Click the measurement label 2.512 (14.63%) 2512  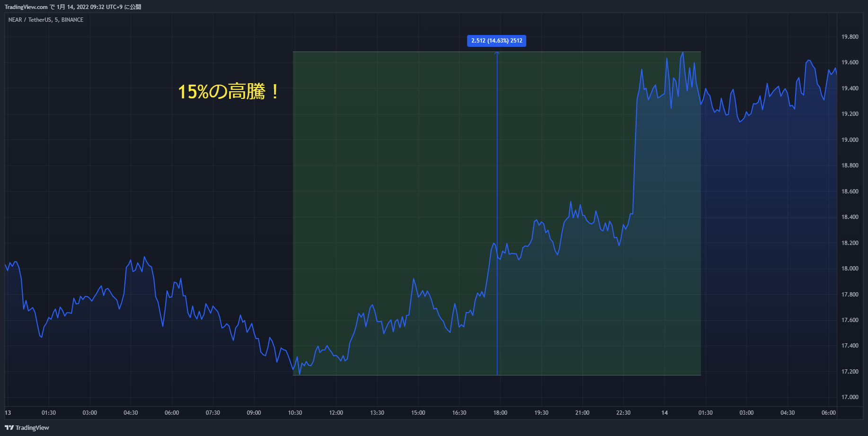496,41
